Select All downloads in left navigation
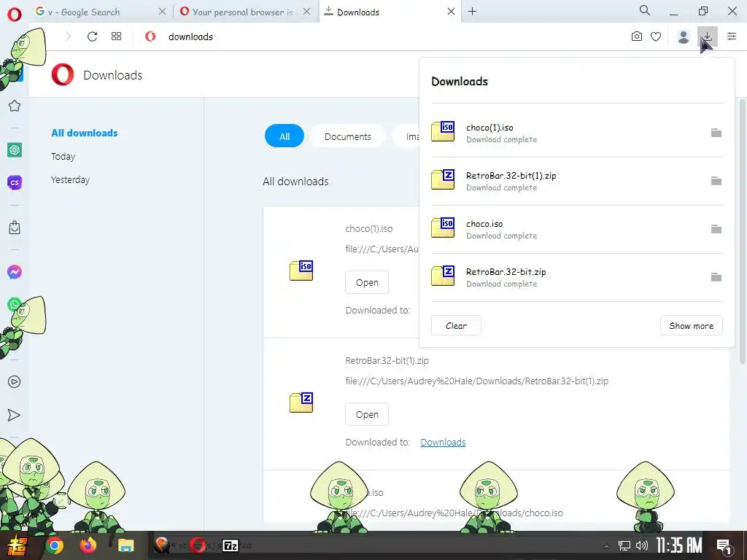 pyautogui.click(x=85, y=133)
